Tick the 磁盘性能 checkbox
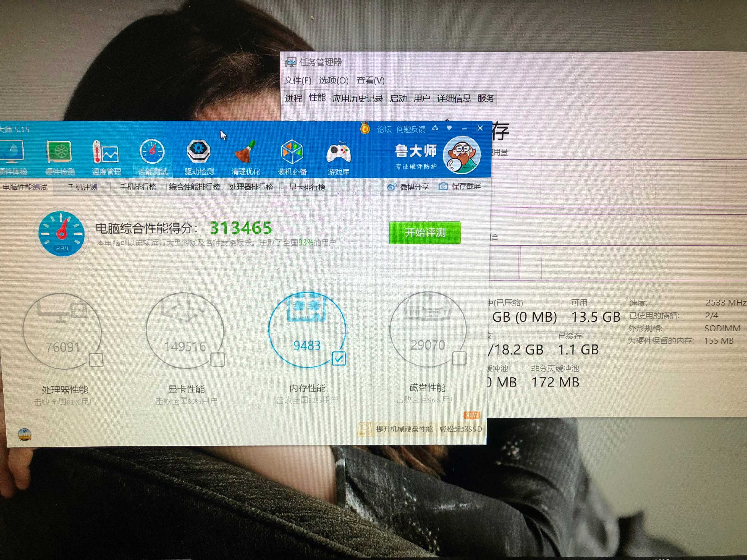Viewport: 747px width, 560px height. tap(459, 358)
